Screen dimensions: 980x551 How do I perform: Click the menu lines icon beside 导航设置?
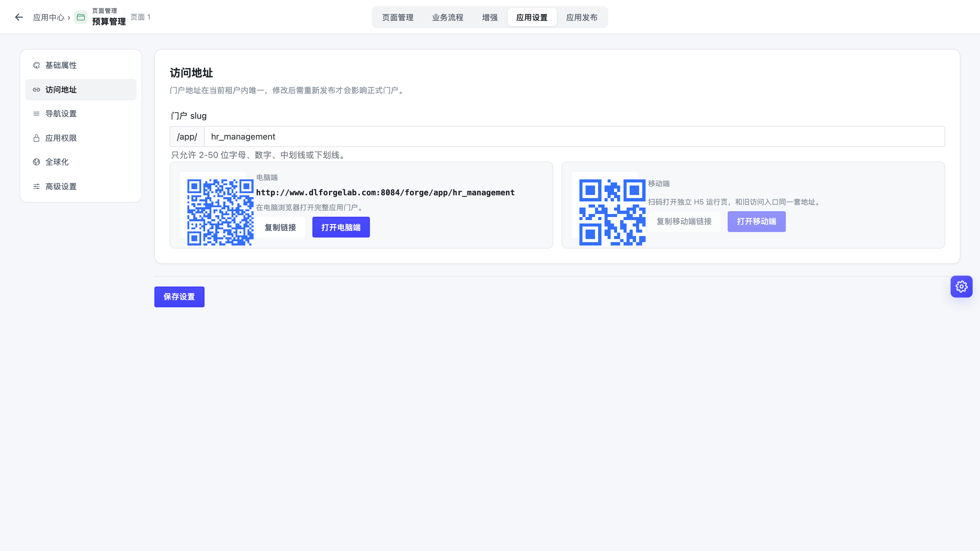(x=36, y=114)
